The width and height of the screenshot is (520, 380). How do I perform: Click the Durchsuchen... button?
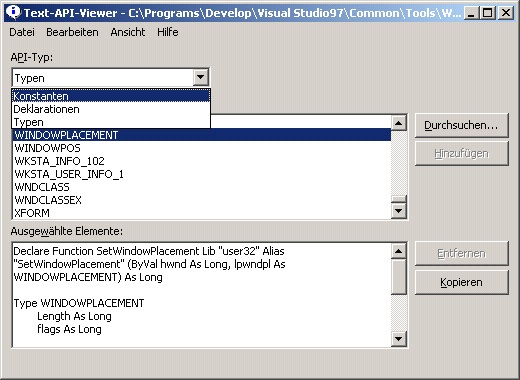tap(461, 125)
